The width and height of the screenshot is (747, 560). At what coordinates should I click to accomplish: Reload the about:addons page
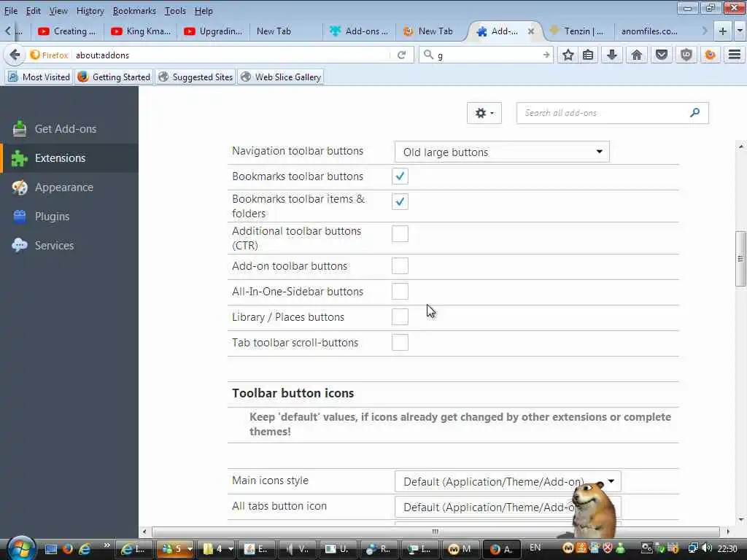click(x=402, y=55)
